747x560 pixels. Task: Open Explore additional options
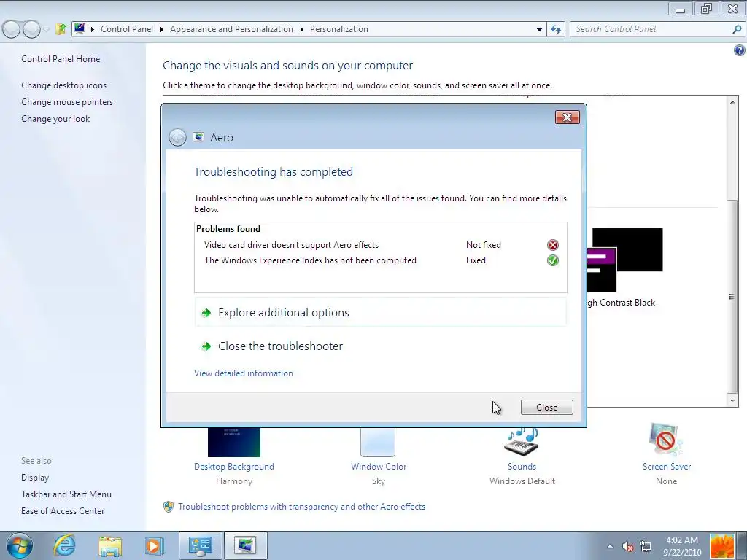coord(380,312)
